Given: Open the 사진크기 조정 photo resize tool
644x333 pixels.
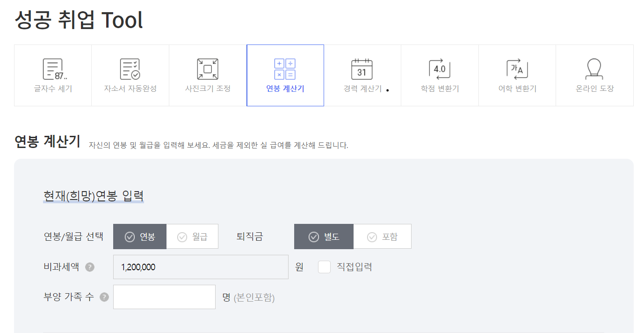Looking at the screenshot, I should coord(207,75).
